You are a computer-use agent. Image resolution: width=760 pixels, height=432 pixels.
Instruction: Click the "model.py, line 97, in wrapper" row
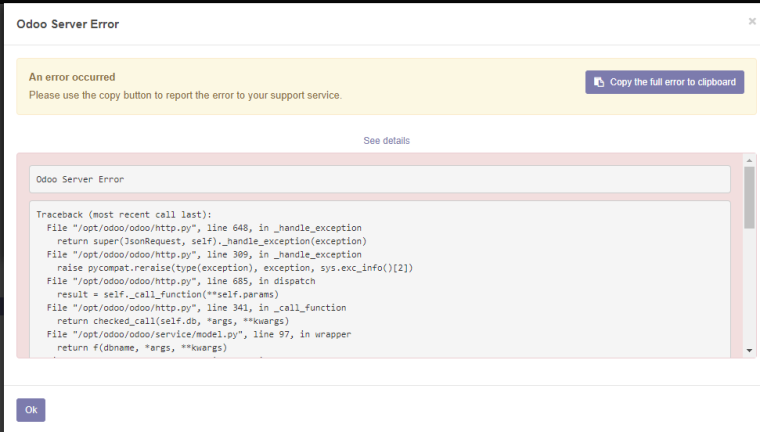coord(199,335)
